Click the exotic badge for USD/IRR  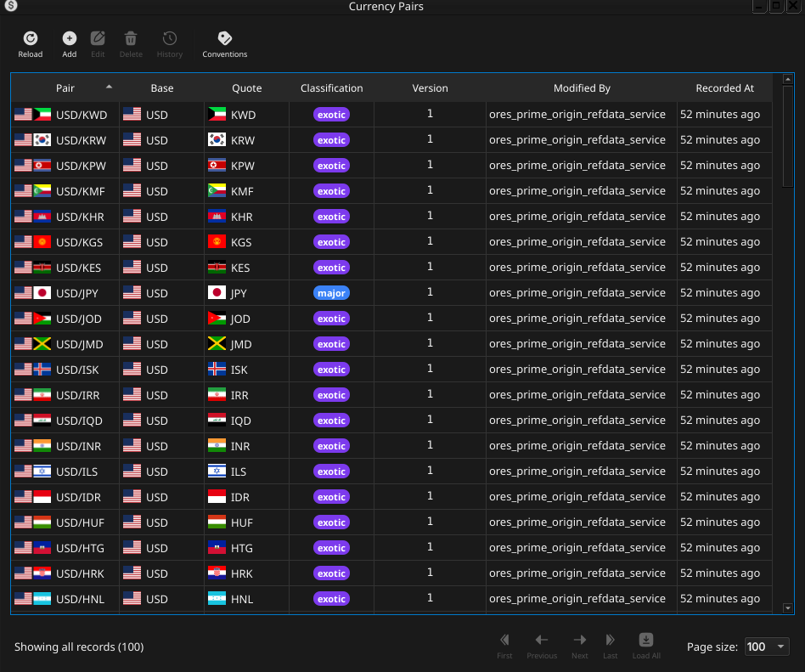(331, 395)
